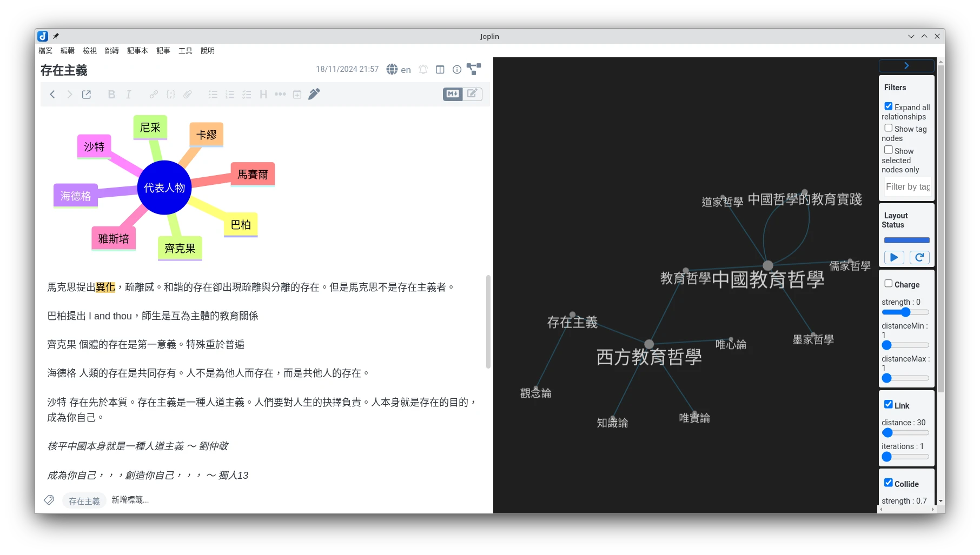This screenshot has height=555, width=980.
Task: Collapse the graph settings panel chevron
Action: 906,65
